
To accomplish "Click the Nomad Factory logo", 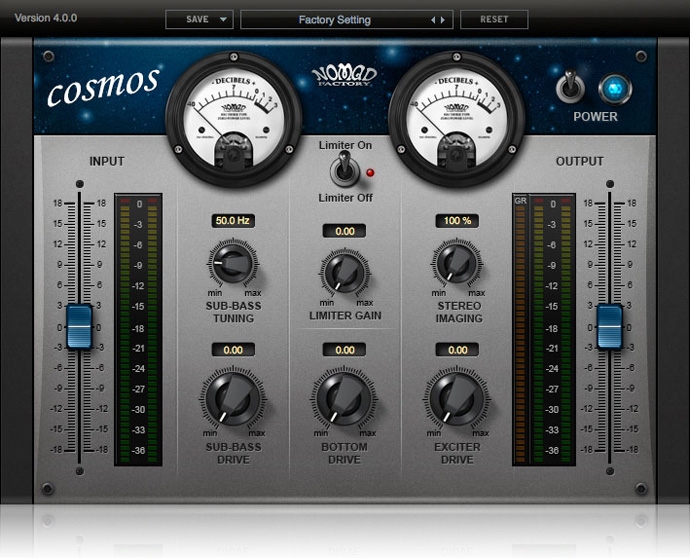I will [342, 76].
